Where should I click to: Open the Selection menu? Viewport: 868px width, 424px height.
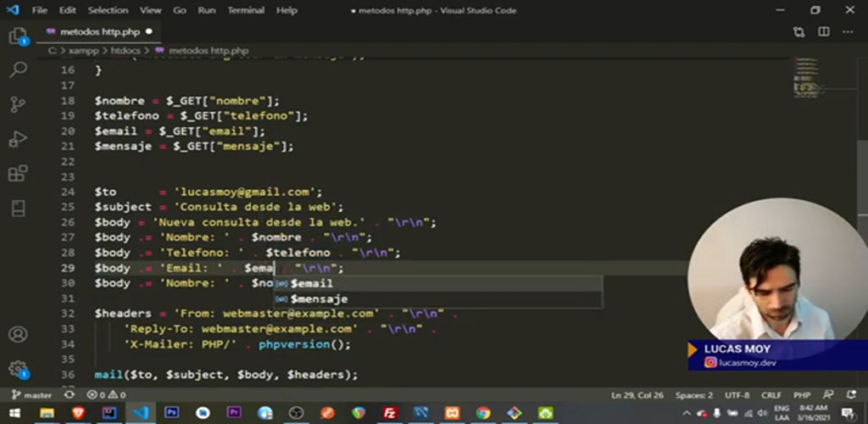coord(108,10)
